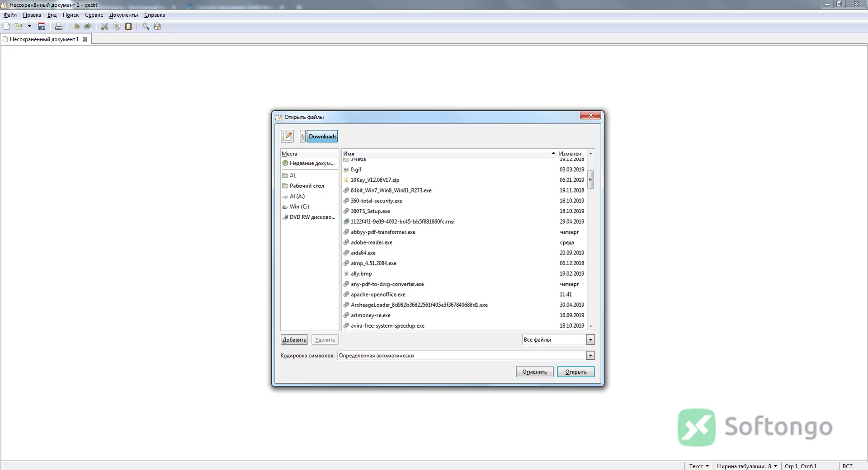Select the DVD RW drive place

pyautogui.click(x=309, y=217)
